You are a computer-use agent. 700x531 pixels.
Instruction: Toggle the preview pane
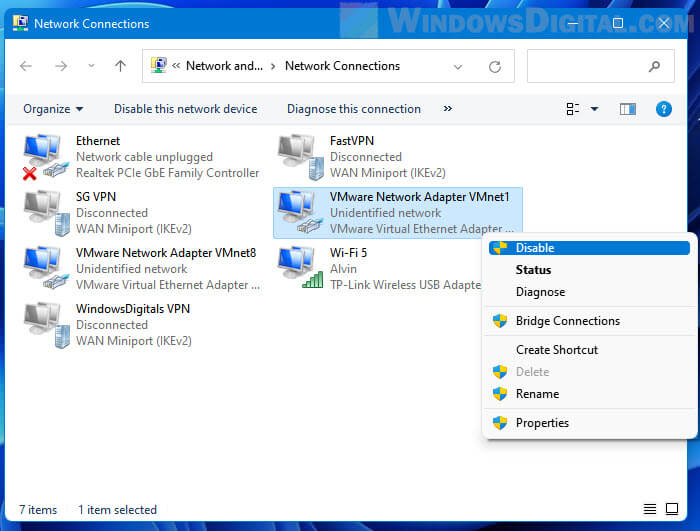pyautogui.click(x=628, y=109)
